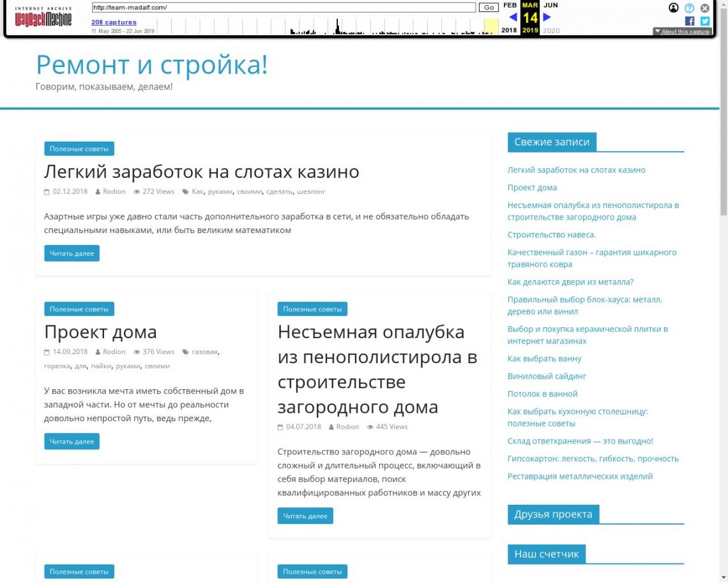Open the 208 captures link
The image size is (728, 582).
click(114, 22)
